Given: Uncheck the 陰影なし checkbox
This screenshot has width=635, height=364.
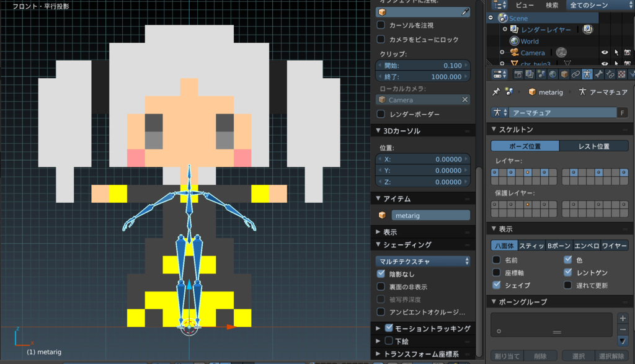Looking at the screenshot, I should click(381, 273).
